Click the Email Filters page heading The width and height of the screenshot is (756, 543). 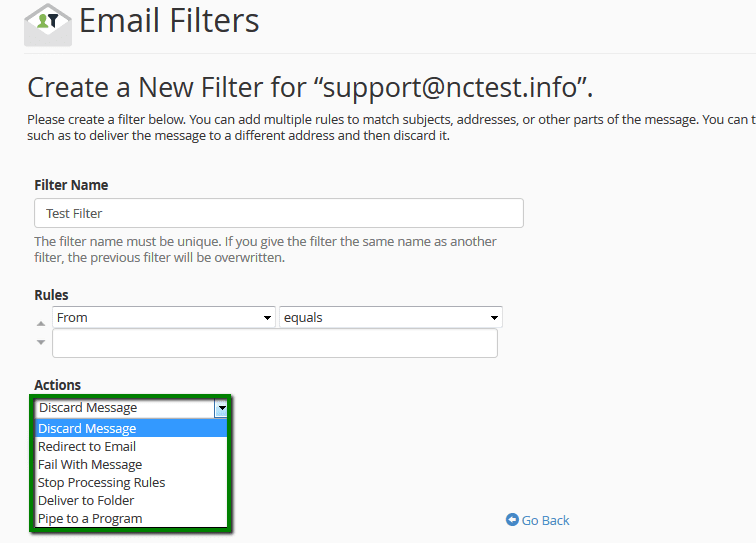(169, 21)
